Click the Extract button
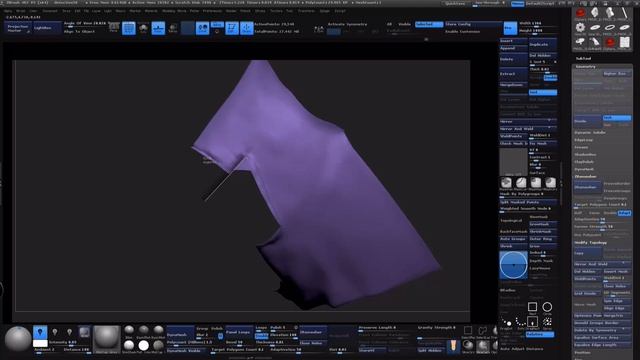The height and width of the screenshot is (360, 640). pos(513,74)
